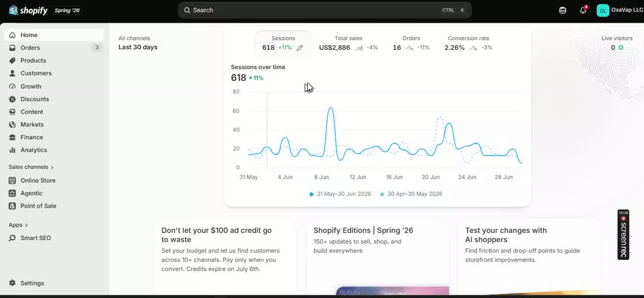Click the sparkline icon next to Orders

tap(409, 48)
